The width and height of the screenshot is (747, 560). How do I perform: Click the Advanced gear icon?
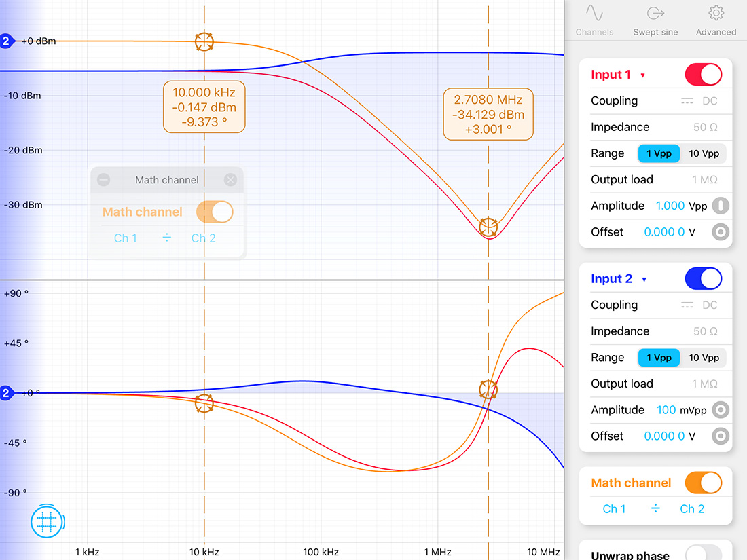click(716, 13)
